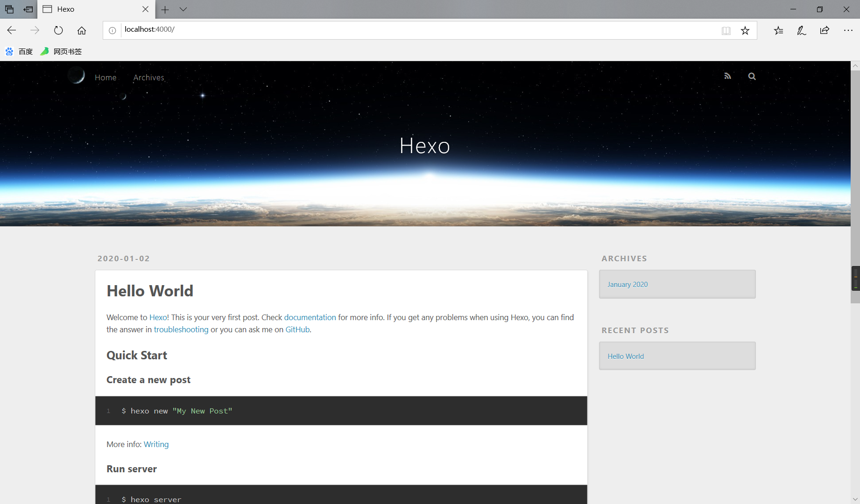Open the documentation link
This screenshot has height=504, width=860.
(310, 317)
